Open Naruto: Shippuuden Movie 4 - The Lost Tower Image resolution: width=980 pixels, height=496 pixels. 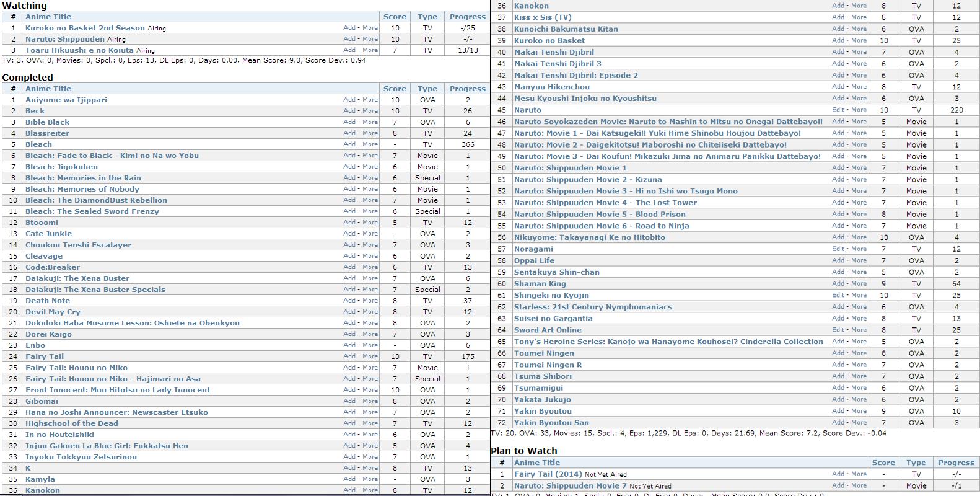click(605, 203)
